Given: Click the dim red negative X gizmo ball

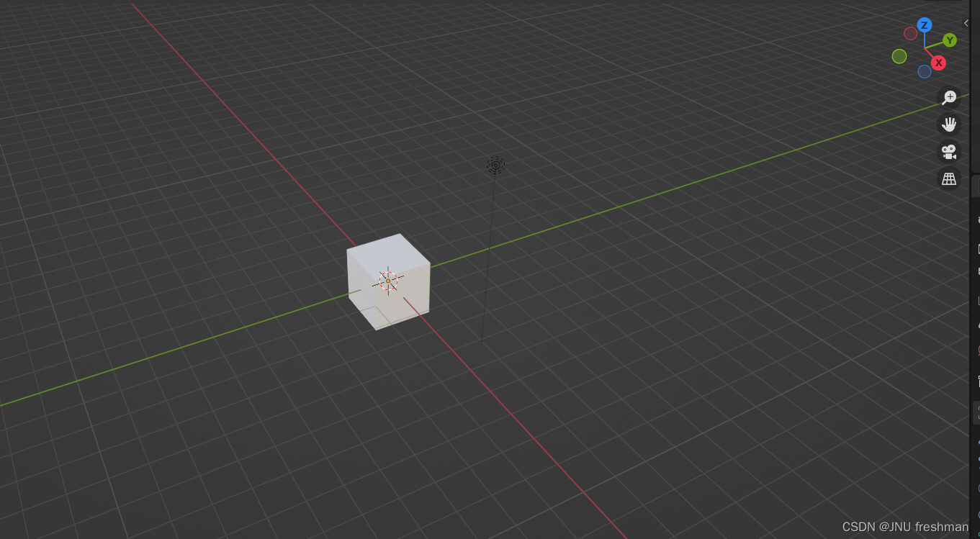Looking at the screenshot, I should 911,33.
